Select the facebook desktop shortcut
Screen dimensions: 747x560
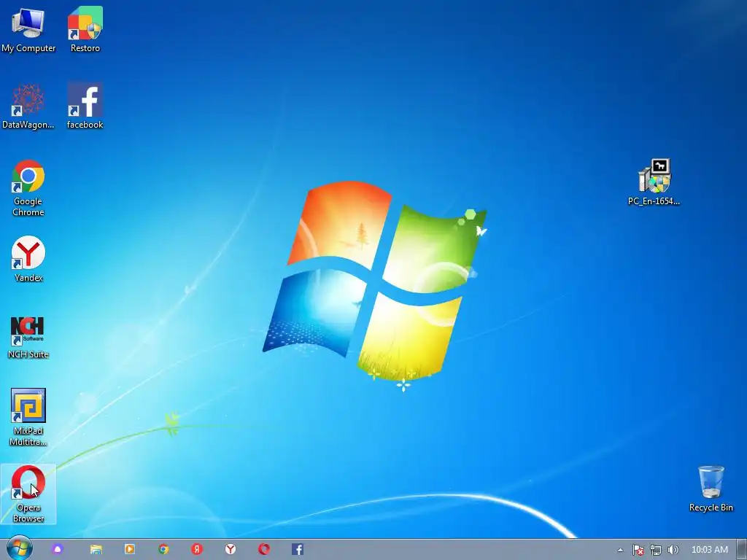85,106
